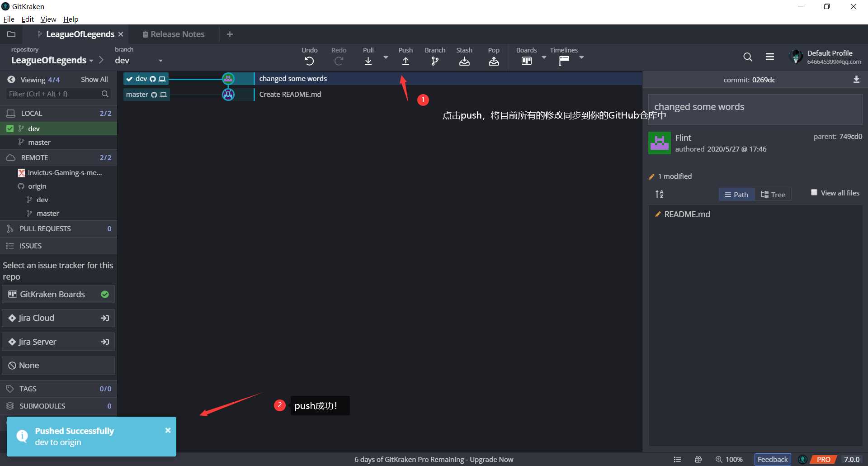Open the File menu
The image size is (868, 466).
(x=9, y=19)
